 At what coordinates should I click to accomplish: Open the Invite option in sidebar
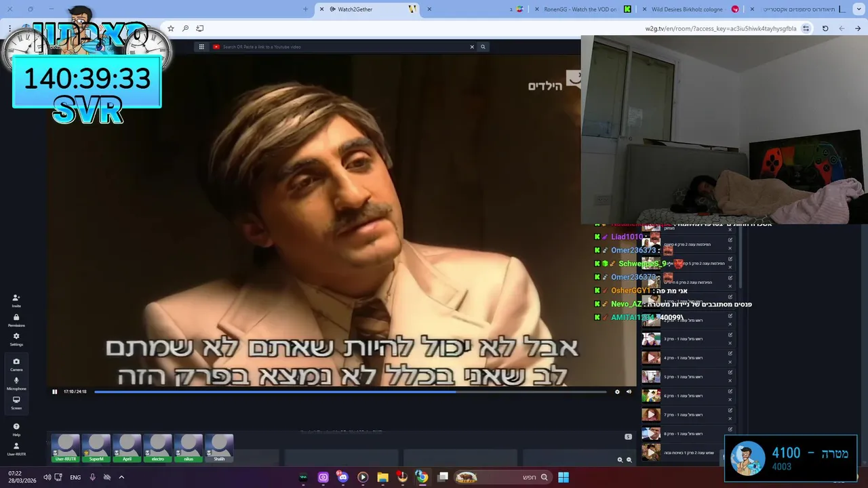tap(16, 300)
